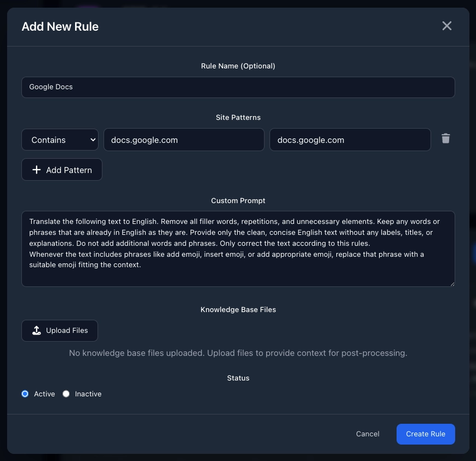Click the plus icon on Add Pattern

[x=37, y=170]
